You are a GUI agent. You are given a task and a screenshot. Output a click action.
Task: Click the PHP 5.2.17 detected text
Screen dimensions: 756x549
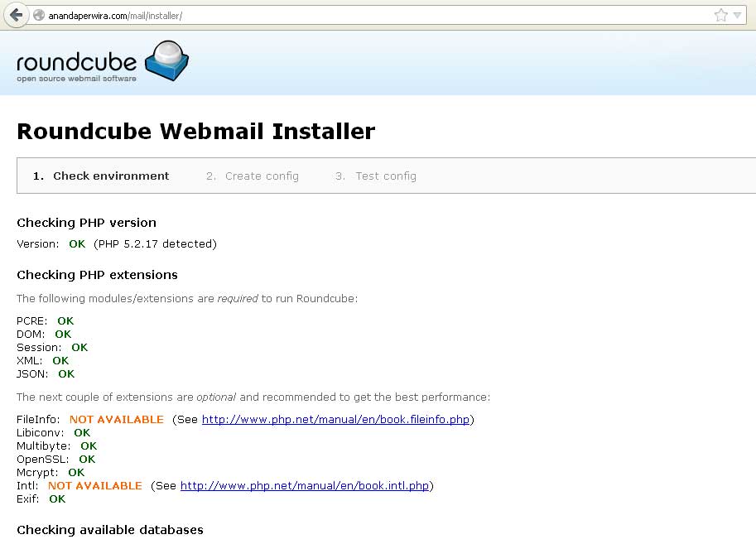point(155,244)
